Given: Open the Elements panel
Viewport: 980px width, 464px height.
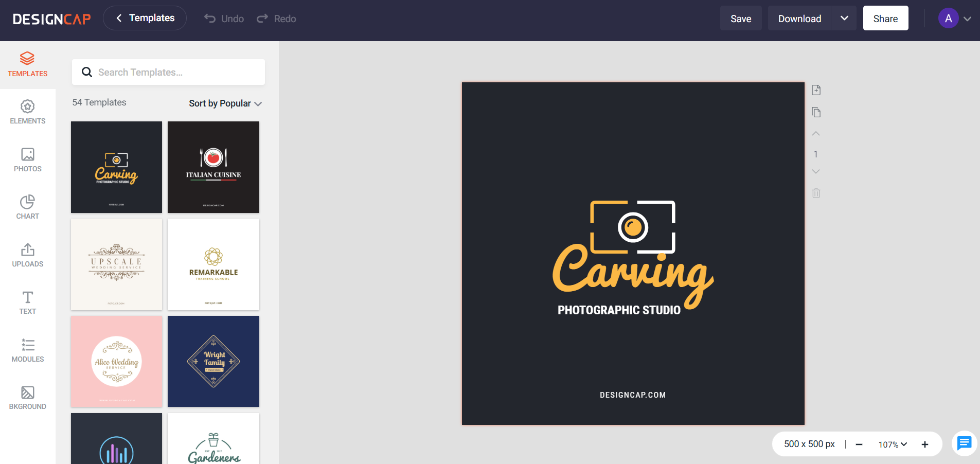Looking at the screenshot, I should point(27,111).
